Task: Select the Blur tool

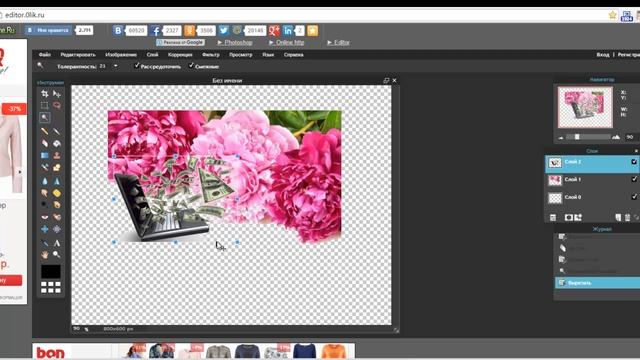Action: [45, 181]
